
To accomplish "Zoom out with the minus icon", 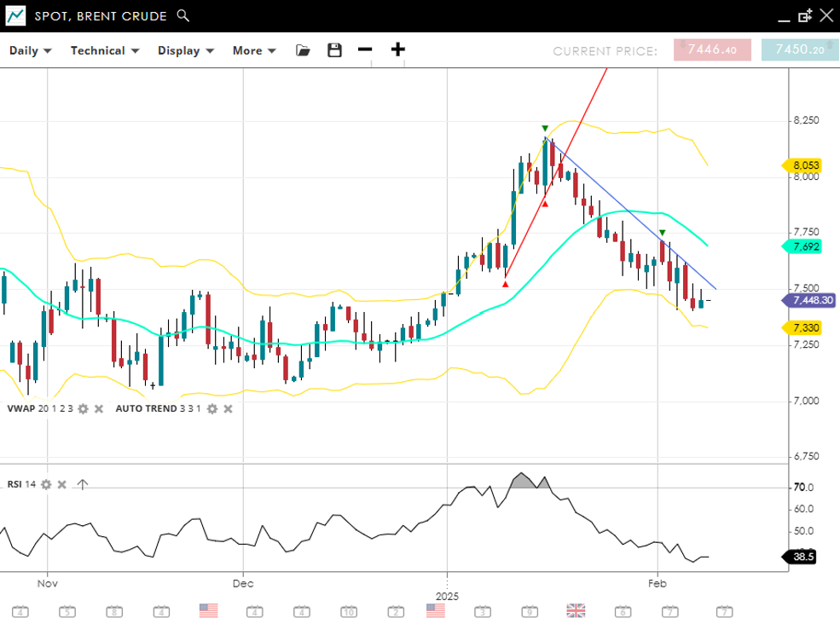I will [x=365, y=49].
